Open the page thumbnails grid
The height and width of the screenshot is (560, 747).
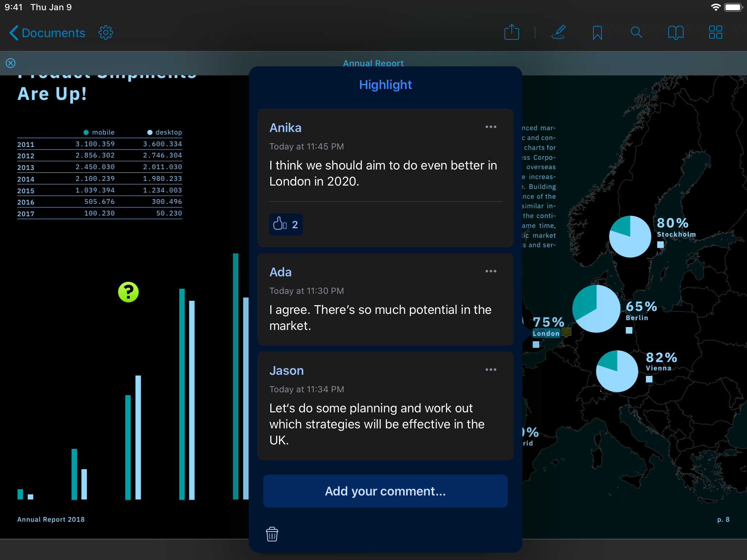pyautogui.click(x=716, y=32)
